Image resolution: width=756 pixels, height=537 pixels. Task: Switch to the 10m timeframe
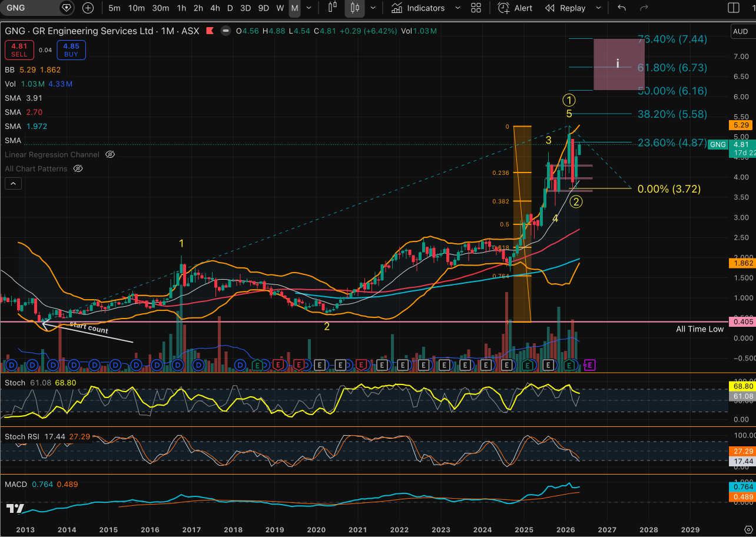(137, 8)
